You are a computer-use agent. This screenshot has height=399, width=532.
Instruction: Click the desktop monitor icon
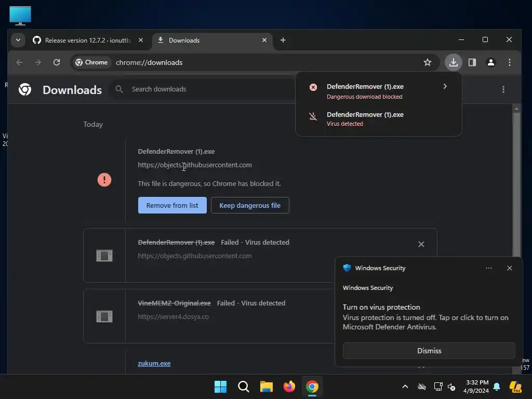[x=20, y=16]
